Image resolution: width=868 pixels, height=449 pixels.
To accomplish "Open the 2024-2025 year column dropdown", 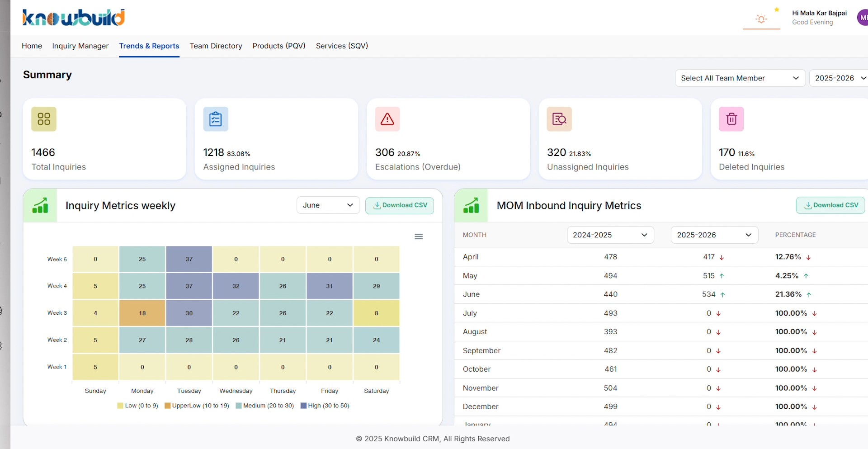I will coord(610,235).
